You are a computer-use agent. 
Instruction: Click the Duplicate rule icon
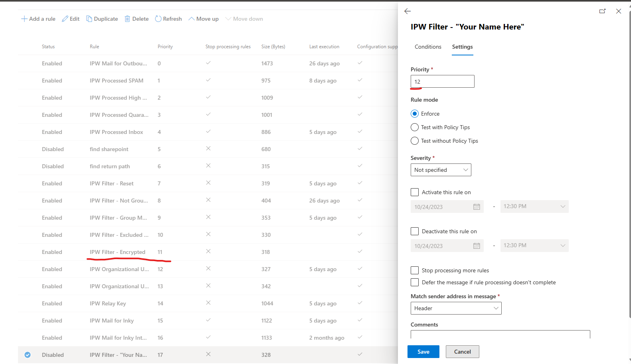89,19
